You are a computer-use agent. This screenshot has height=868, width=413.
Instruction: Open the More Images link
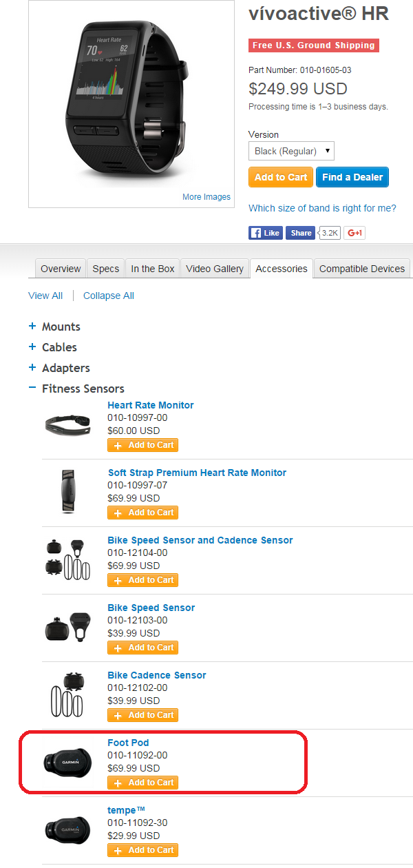(206, 197)
